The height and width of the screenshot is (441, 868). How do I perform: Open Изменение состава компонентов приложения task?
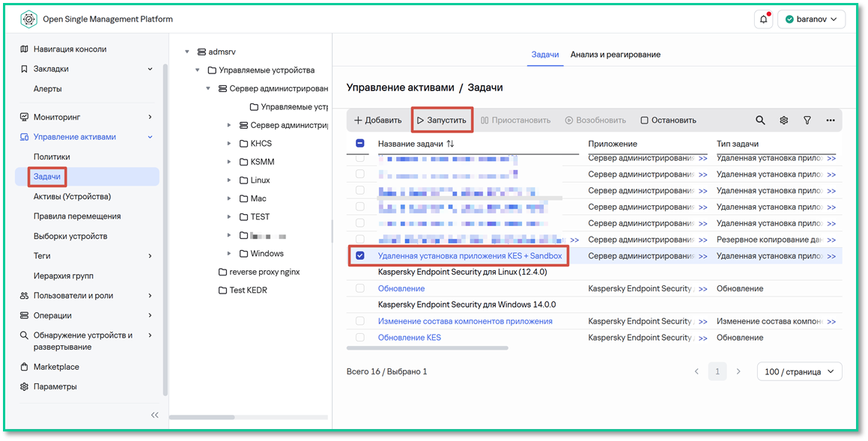465,321
